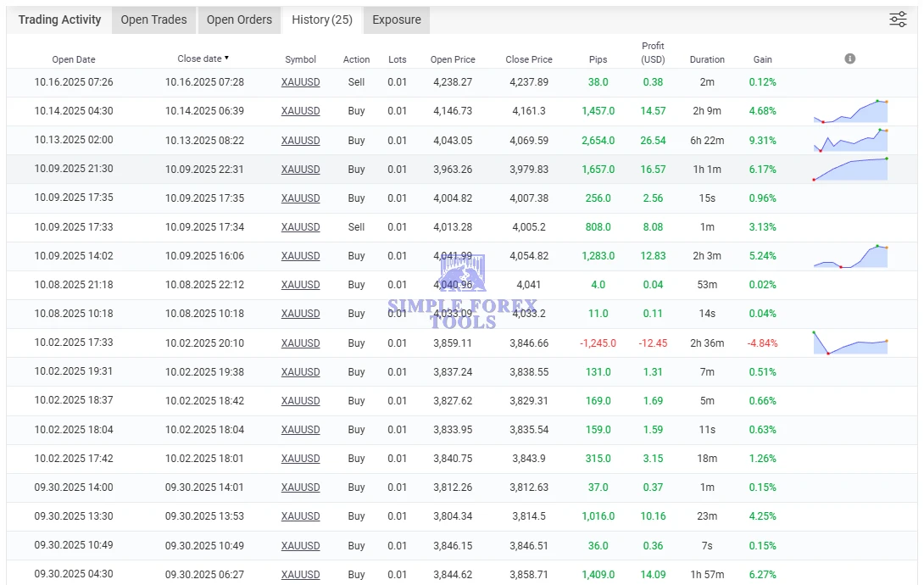
Task: Click XAUUSD link in the 10.16.2025 row
Action: click(300, 82)
